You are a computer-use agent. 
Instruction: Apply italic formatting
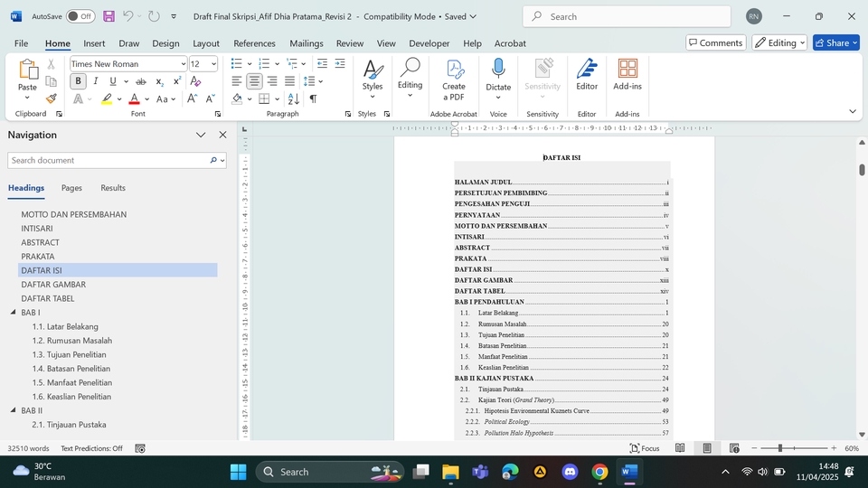[95, 81]
